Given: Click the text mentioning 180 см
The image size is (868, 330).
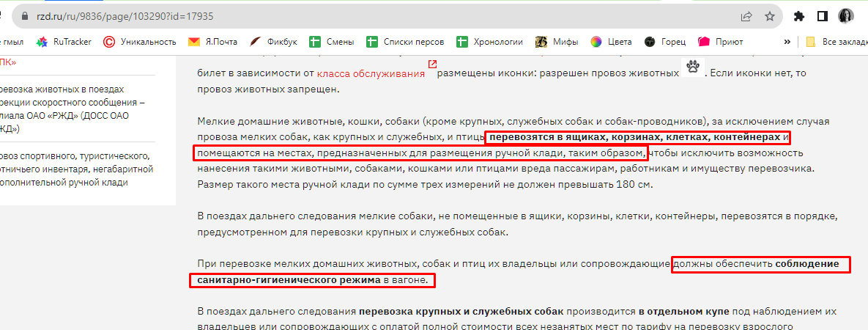Looking at the screenshot, I should point(425,185).
